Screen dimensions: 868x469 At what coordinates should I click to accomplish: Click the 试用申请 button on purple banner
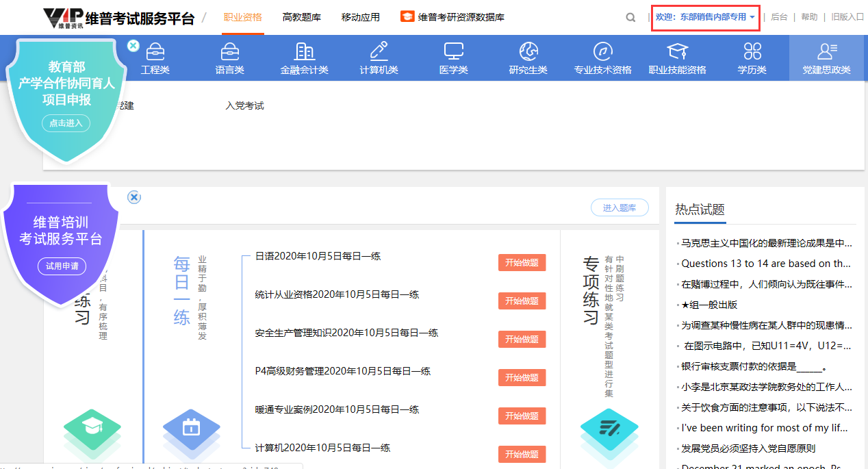tap(62, 266)
